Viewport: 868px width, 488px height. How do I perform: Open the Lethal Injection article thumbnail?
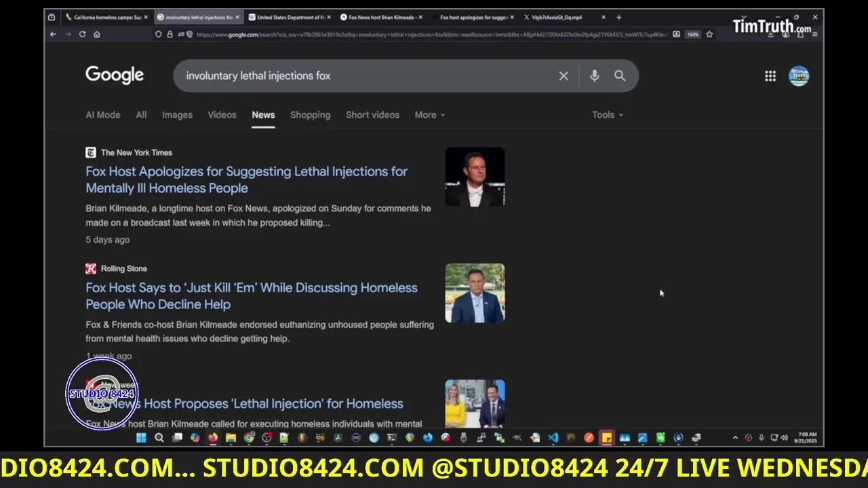coord(475,404)
